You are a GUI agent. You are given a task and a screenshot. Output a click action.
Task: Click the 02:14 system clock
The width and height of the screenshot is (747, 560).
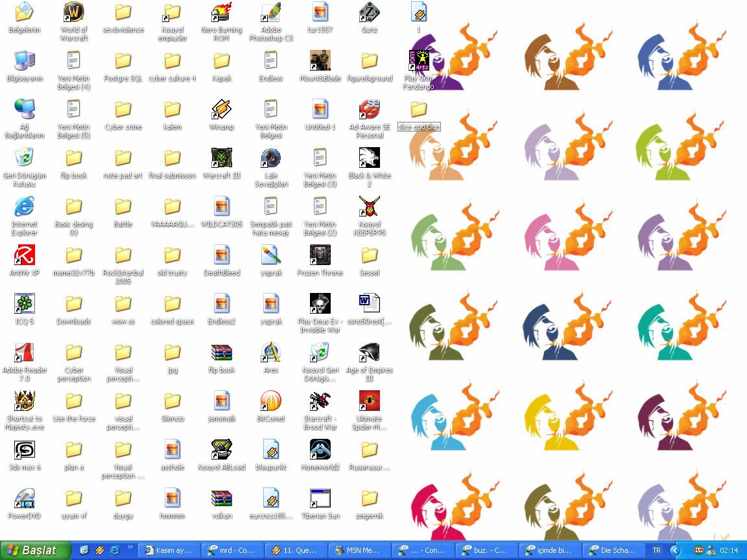click(729, 550)
